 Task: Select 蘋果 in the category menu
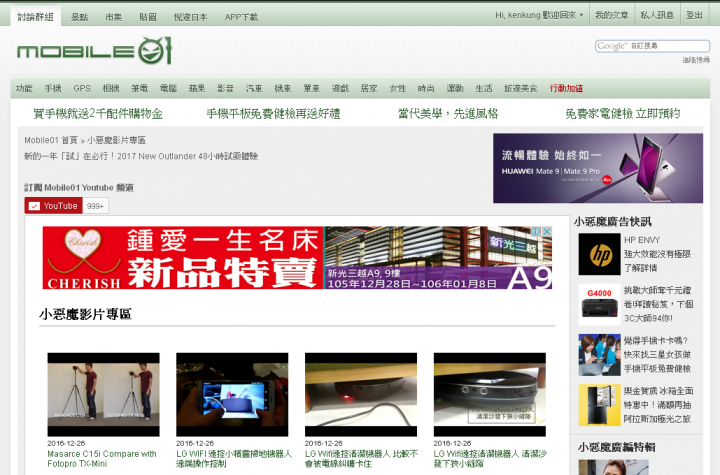(197, 88)
